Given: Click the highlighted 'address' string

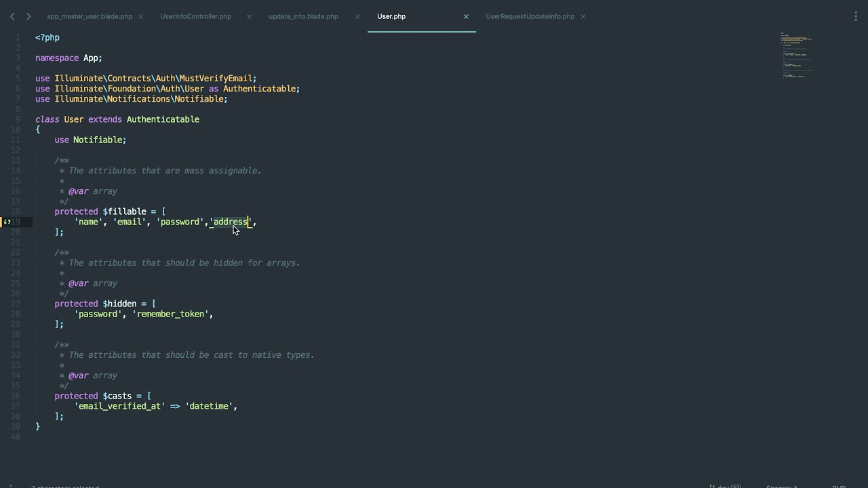Looking at the screenshot, I should coord(231,222).
